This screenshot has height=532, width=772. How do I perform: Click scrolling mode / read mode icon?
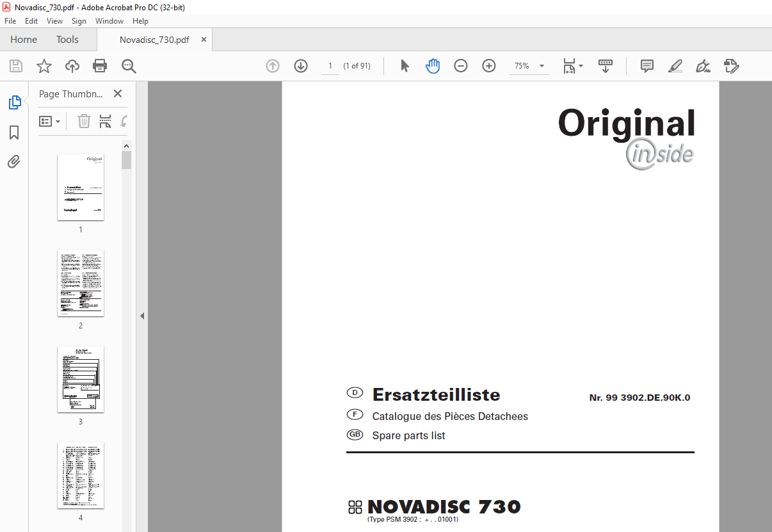point(605,66)
